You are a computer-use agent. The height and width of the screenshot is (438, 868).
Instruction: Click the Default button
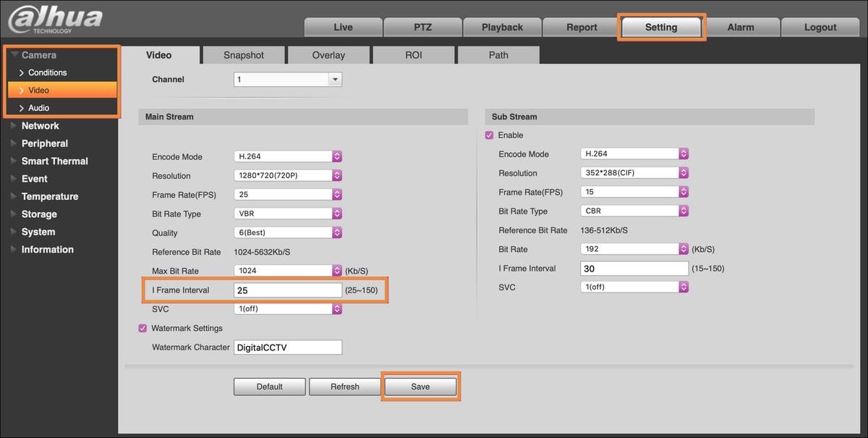coord(269,387)
